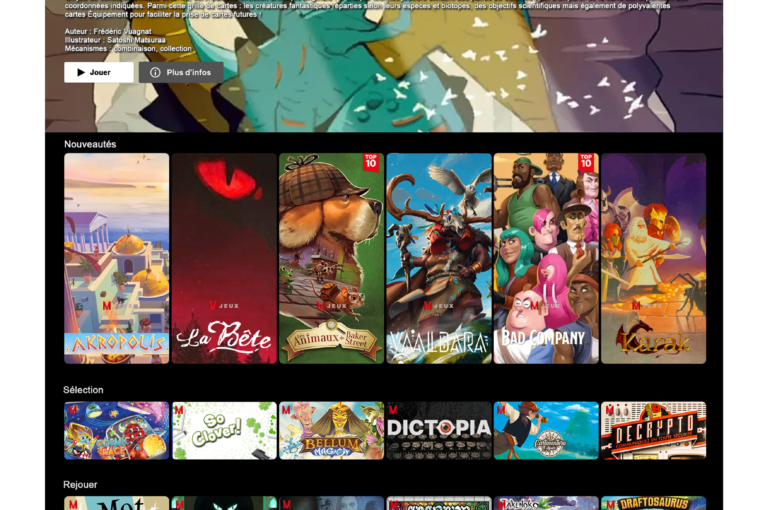Click the red M logo on So Clover tile
Viewport: 765px width, 510px height.
tap(179, 410)
